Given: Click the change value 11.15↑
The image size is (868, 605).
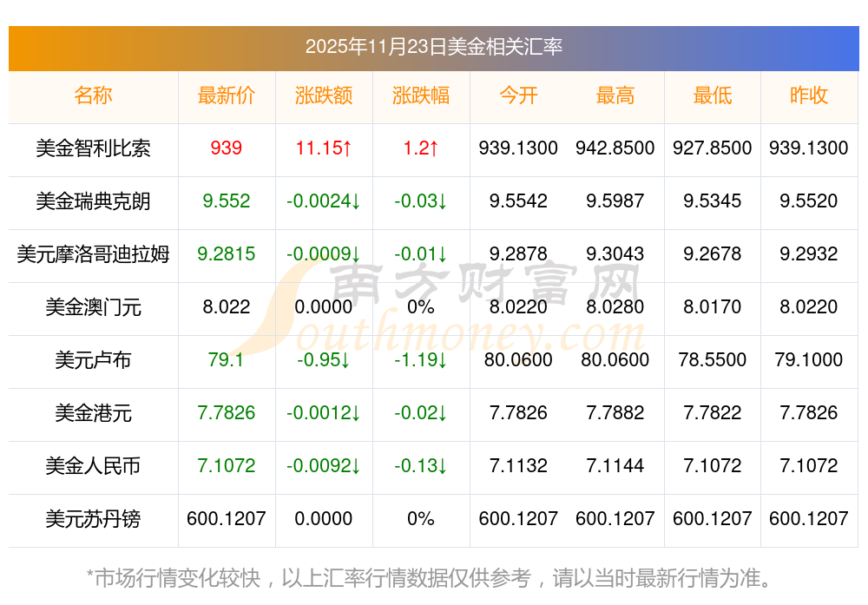Looking at the screenshot, I should (x=324, y=148).
